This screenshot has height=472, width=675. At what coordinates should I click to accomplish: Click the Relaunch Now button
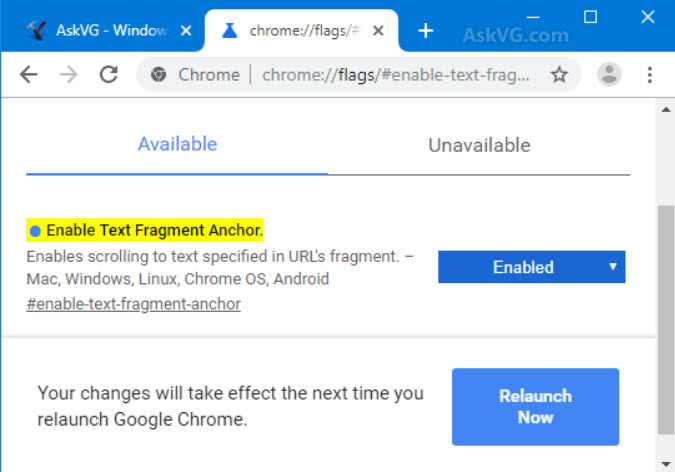point(535,406)
